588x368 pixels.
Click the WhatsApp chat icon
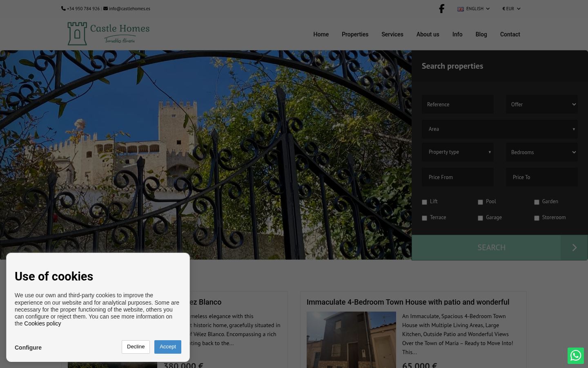[576, 356]
